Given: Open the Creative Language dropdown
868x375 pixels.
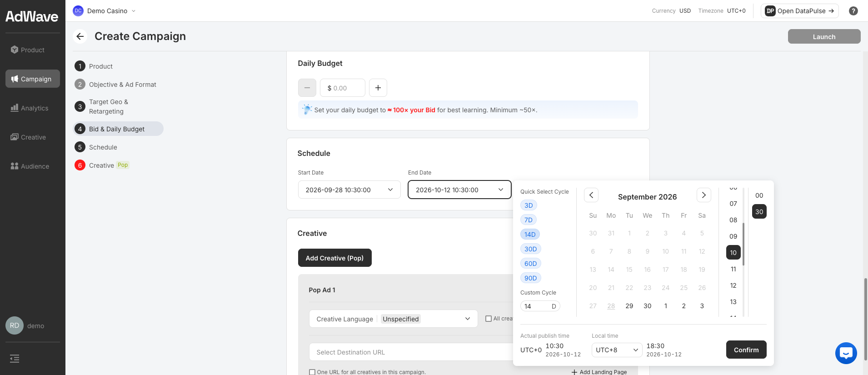Looking at the screenshot, I should (394, 319).
